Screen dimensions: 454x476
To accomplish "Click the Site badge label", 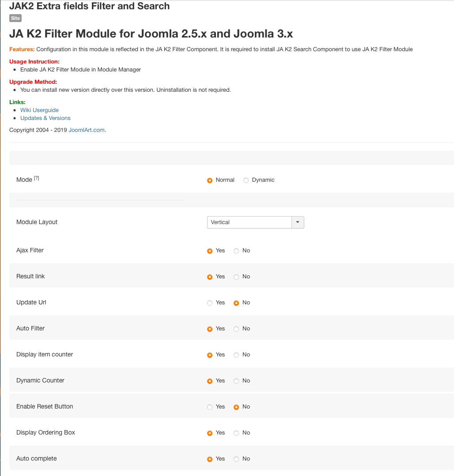I will [x=15, y=18].
